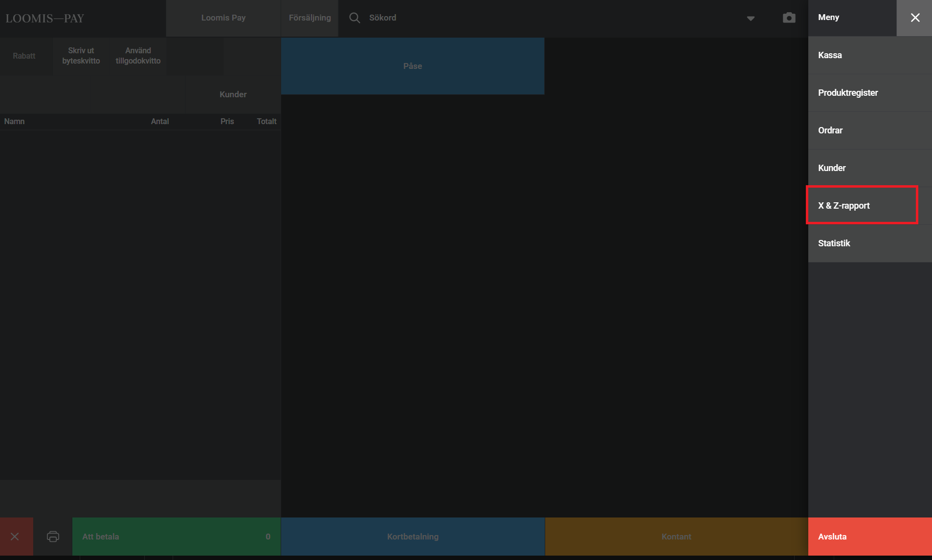Choose Kontant payment button

[x=676, y=537]
